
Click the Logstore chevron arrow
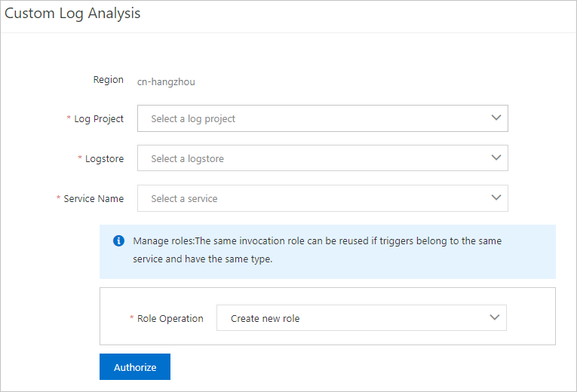click(x=496, y=158)
